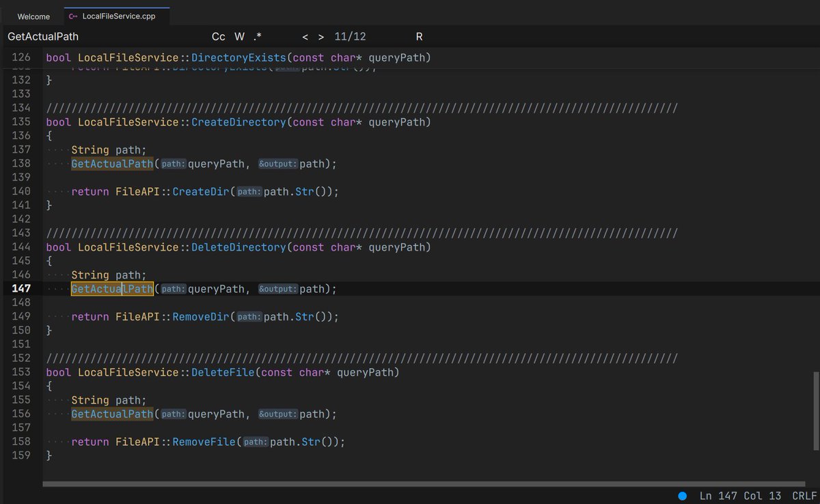The height and width of the screenshot is (504, 820).
Task: Click the String type on line 146
Action: click(90, 275)
